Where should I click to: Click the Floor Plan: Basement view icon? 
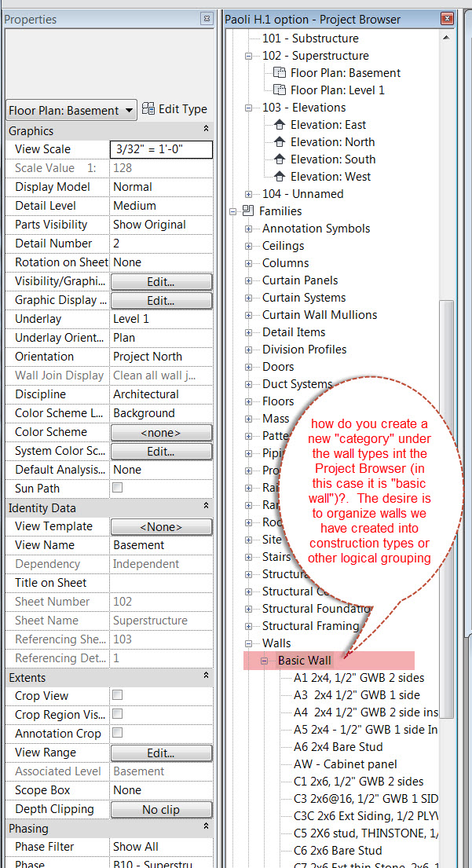(x=280, y=72)
